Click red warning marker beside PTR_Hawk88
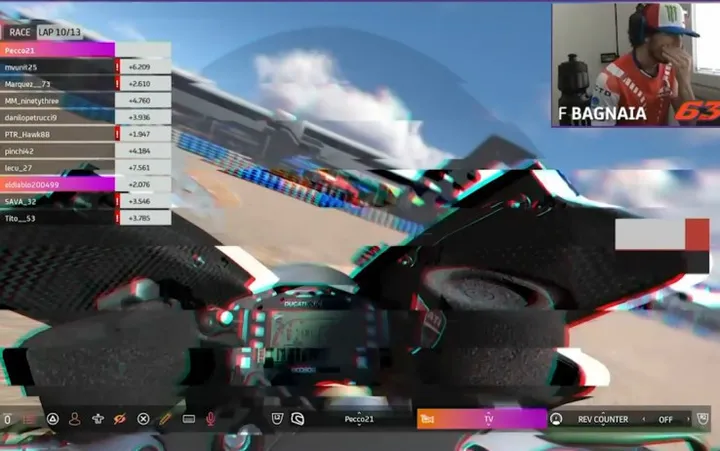Image resolution: width=720 pixels, height=451 pixels. [118, 134]
